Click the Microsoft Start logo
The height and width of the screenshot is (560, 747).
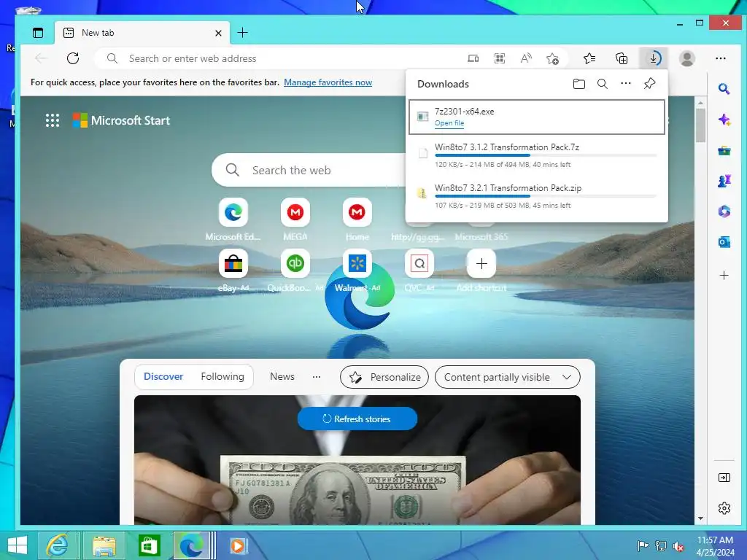(x=122, y=120)
